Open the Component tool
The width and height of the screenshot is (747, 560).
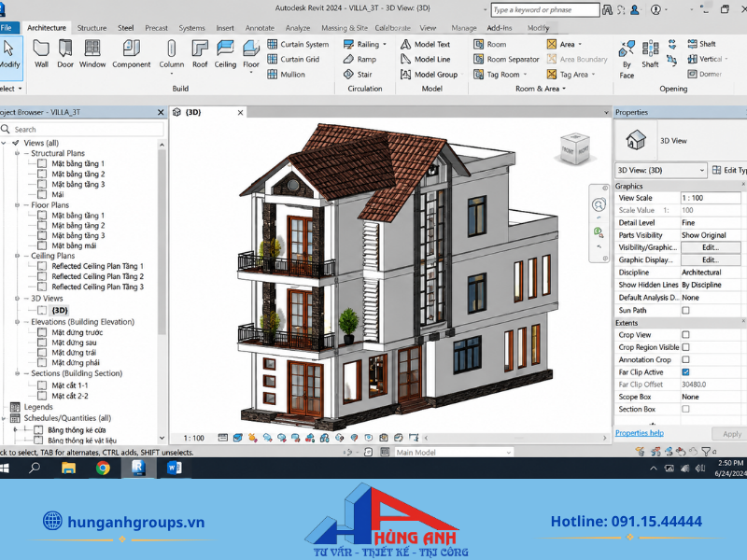(x=131, y=54)
